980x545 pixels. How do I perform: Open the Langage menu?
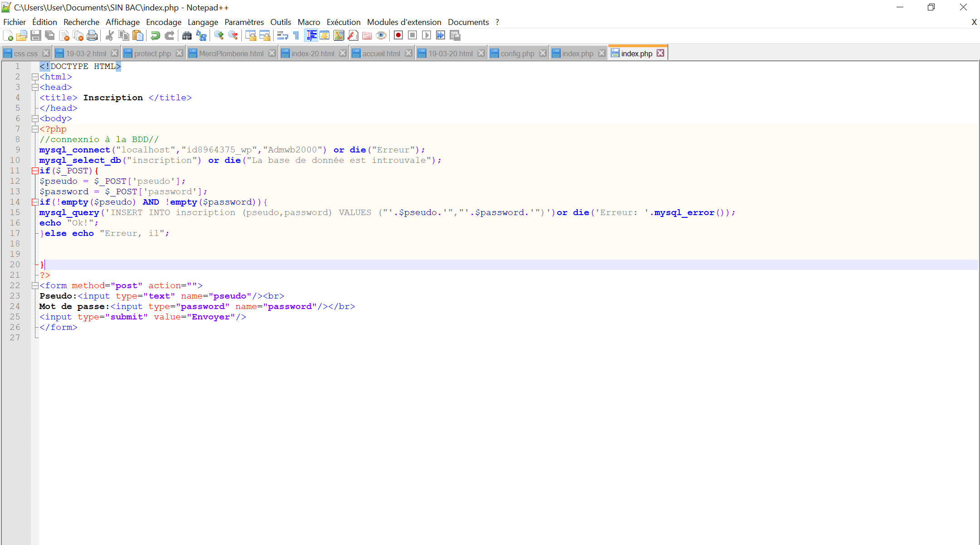[203, 22]
